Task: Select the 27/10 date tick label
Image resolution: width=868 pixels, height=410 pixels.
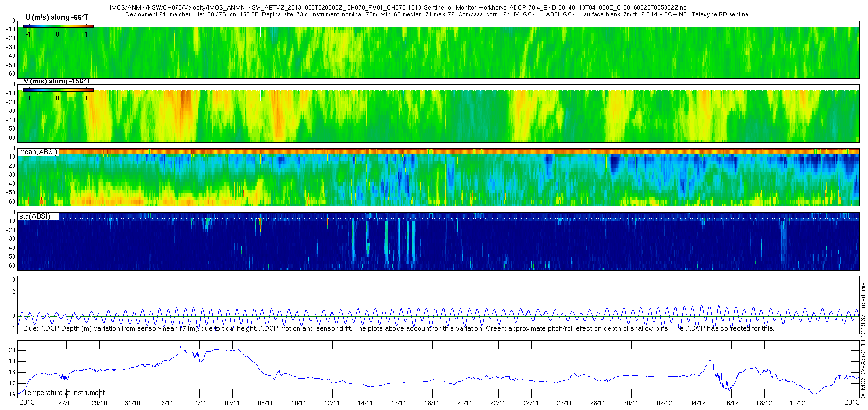Action: (66, 403)
